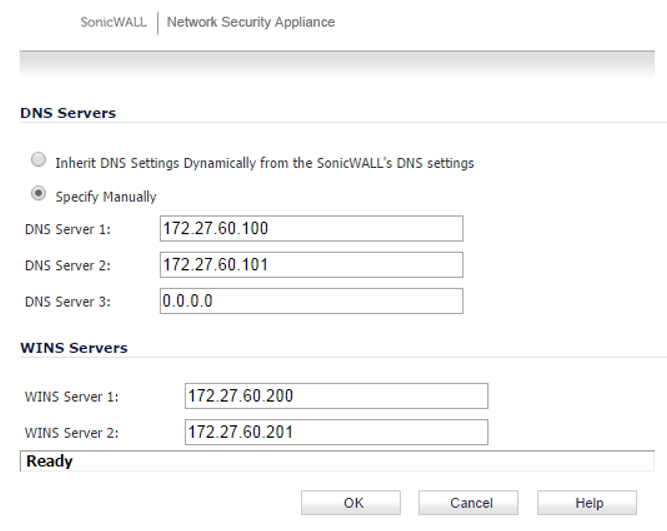Click the "WINS Server 1:" label
This screenshot has height=531, width=667.
[x=71, y=397]
